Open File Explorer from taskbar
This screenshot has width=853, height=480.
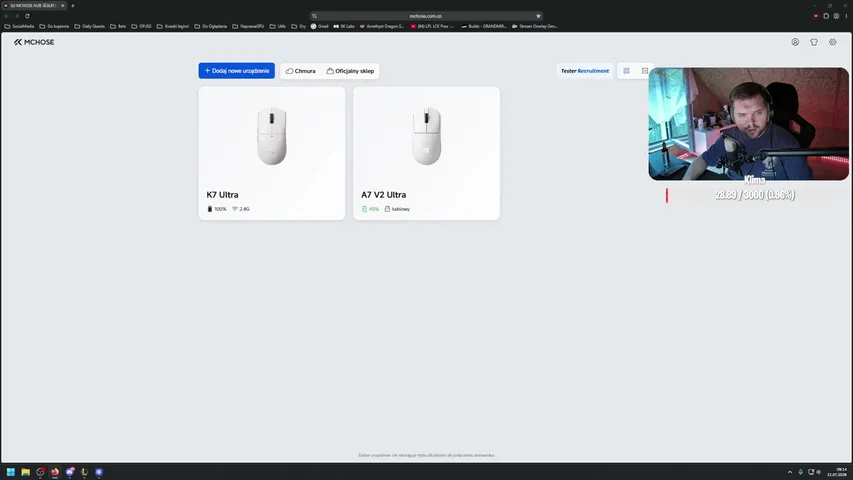[26, 472]
